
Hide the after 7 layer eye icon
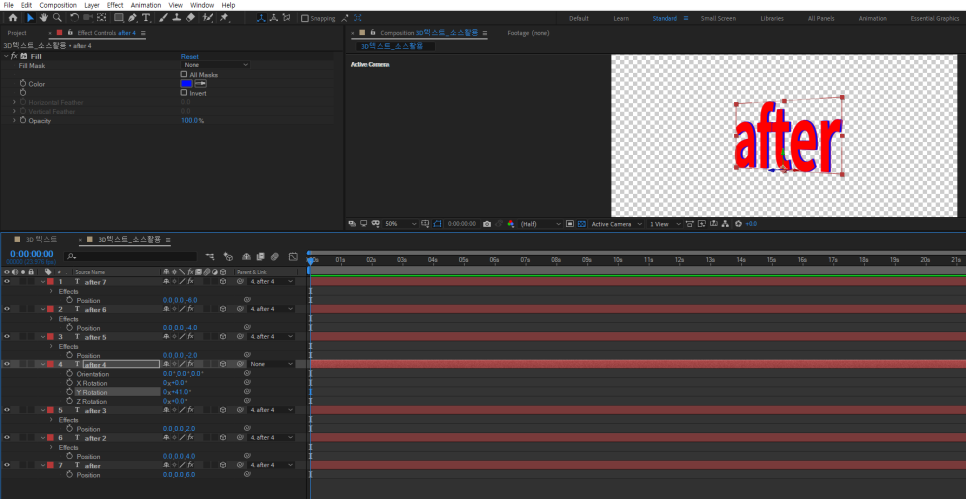click(x=7, y=282)
